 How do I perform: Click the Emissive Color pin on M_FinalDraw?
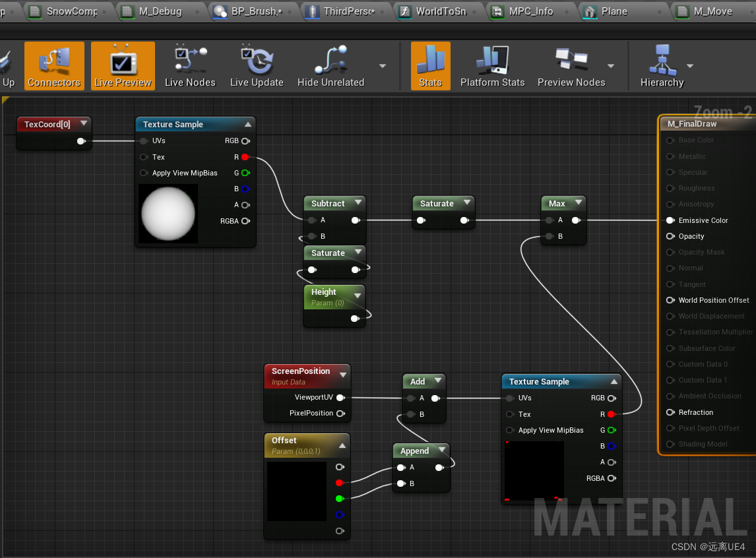[670, 220]
